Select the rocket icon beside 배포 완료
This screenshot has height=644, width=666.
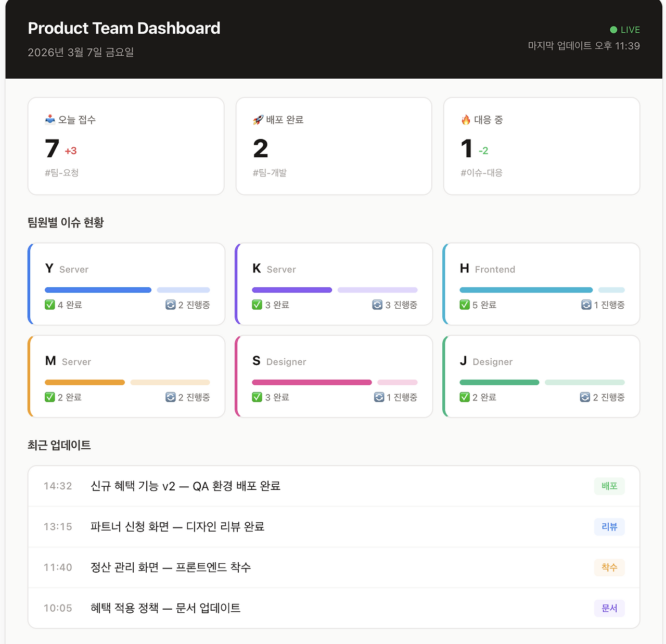(257, 119)
